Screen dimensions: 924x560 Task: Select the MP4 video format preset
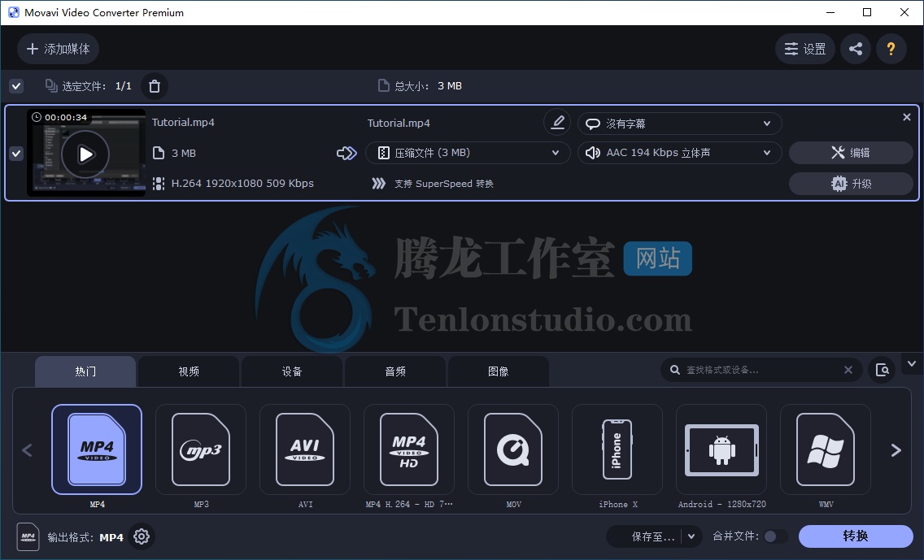[x=97, y=449]
